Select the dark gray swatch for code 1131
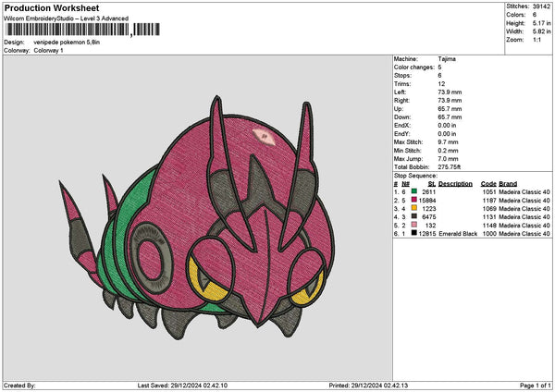This screenshot has height=392, width=555. pyautogui.click(x=413, y=216)
